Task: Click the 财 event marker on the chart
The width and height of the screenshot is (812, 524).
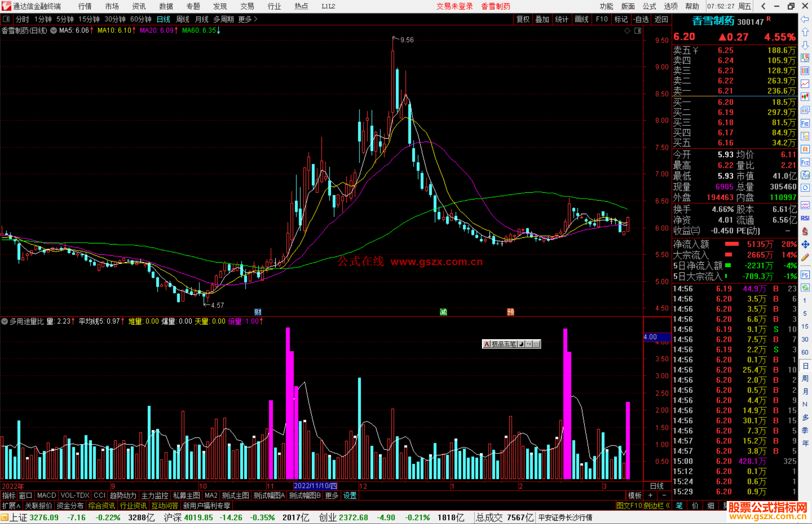Action: pos(258,312)
